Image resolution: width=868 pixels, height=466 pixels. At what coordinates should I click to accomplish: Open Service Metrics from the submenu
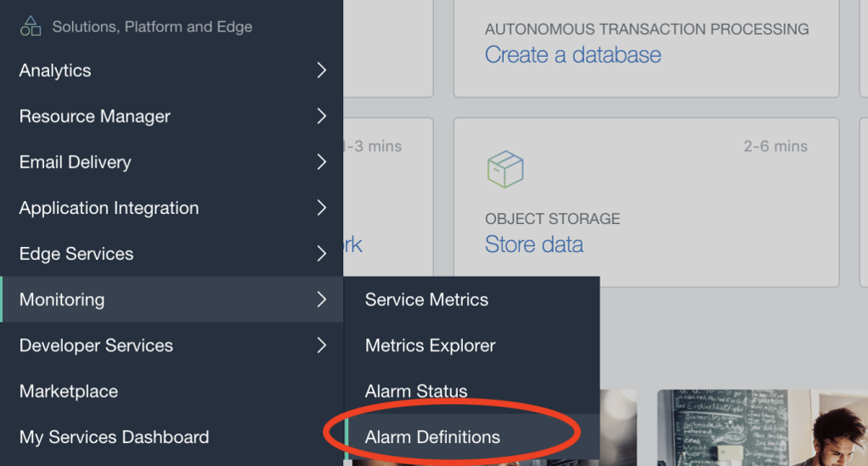tap(426, 300)
